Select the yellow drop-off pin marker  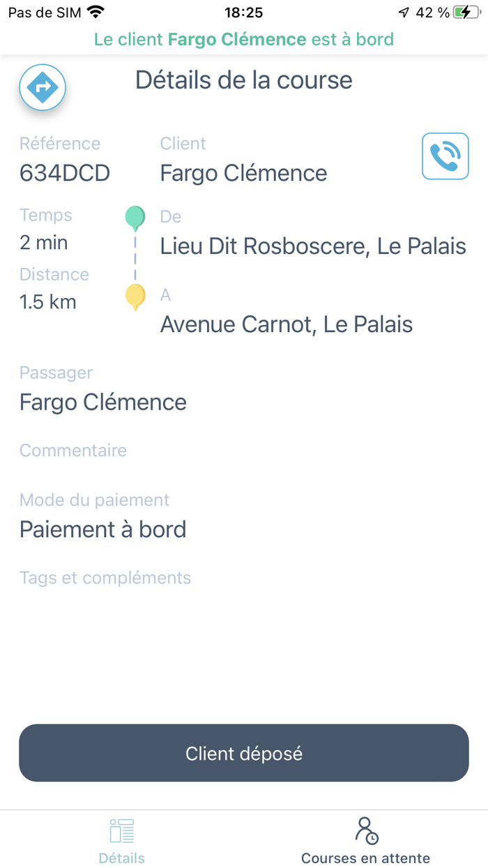(135, 296)
